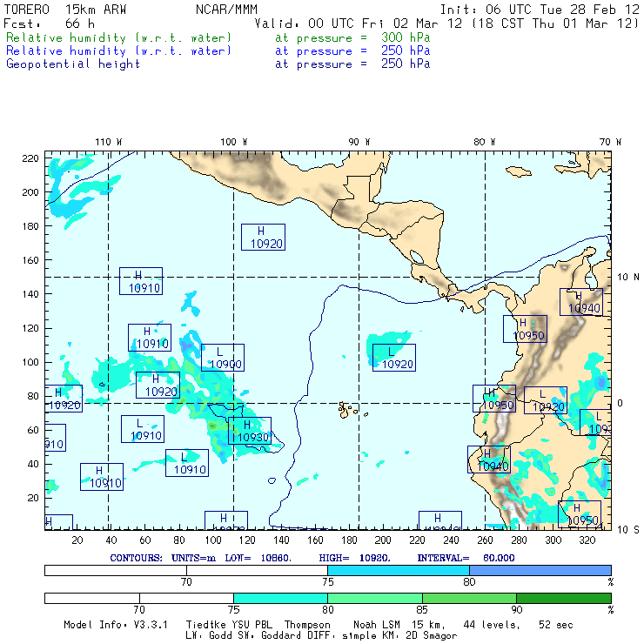Viewport: 644px width, 644px height.
Task: Click Lake Nicaragua's outline on the map
Action: [417, 257]
